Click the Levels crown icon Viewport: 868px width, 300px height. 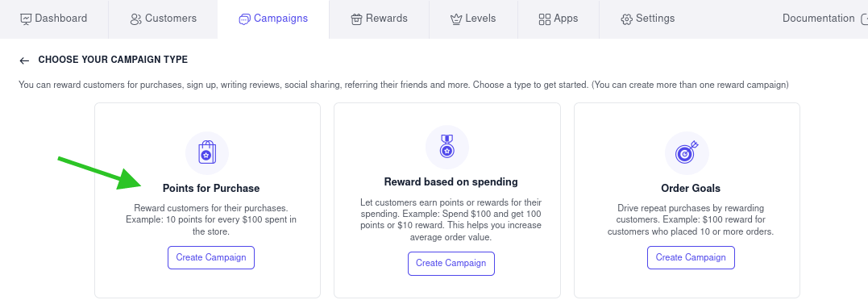click(456, 19)
